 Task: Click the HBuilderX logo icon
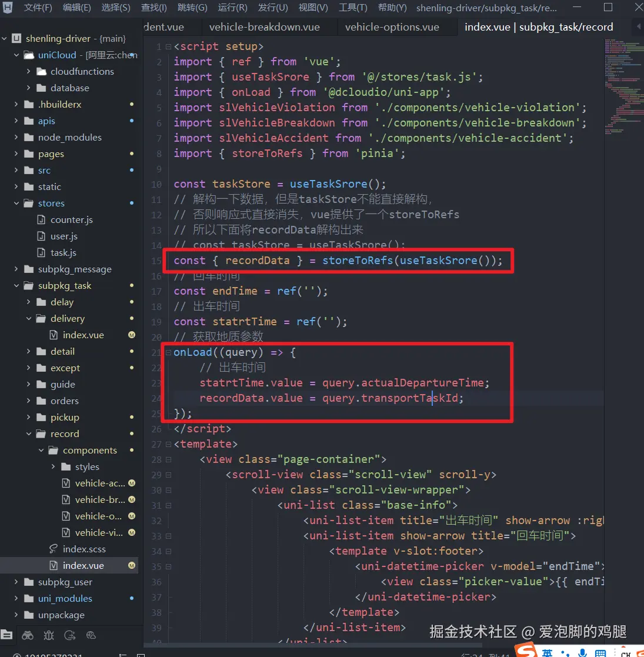[8, 7]
